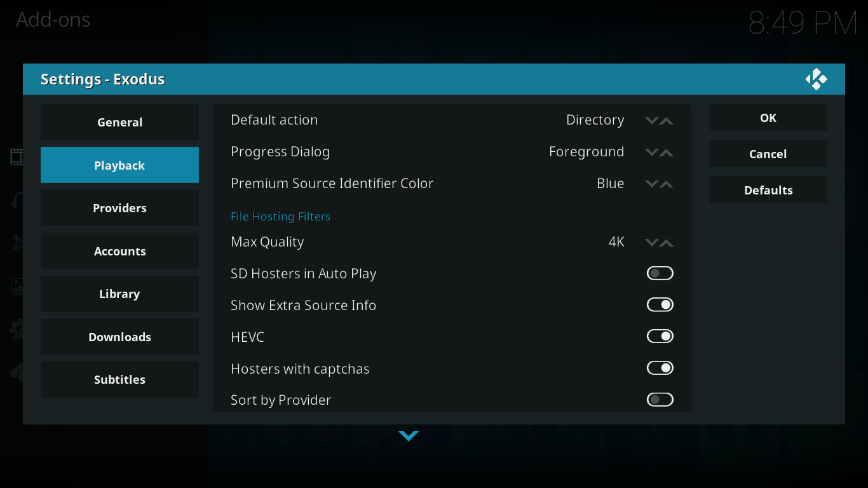Disable Show Extra Source Info toggle
The image size is (868, 488).
660,305
